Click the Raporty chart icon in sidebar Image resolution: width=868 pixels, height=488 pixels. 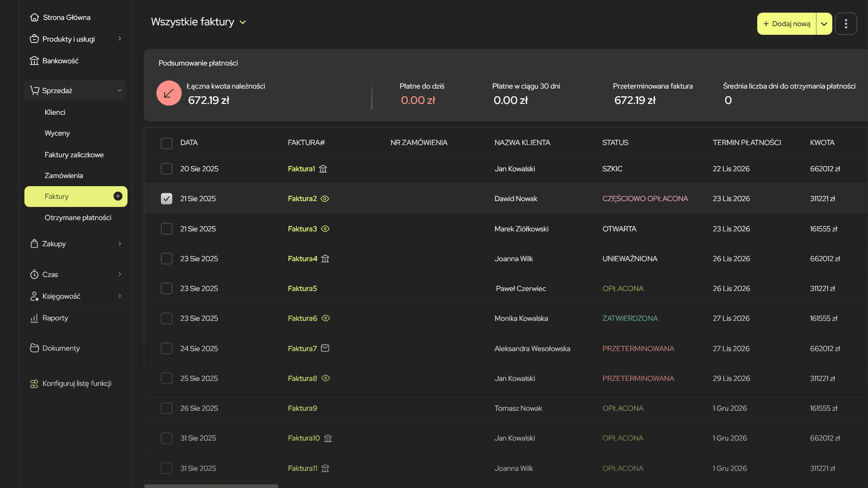(x=34, y=318)
